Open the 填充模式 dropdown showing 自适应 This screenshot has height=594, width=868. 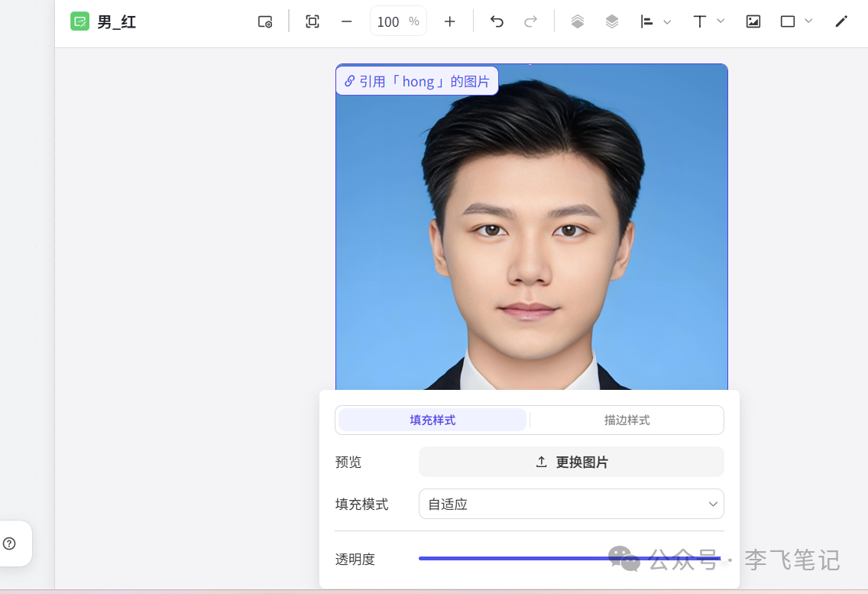(x=571, y=504)
